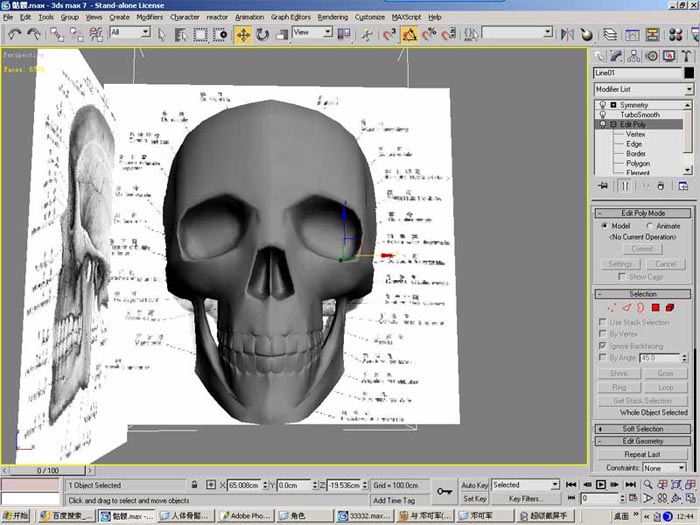Click the Zoom magnifier viewport icon
Image resolution: width=700 pixels, height=525 pixels.
pyautogui.click(x=648, y=485)
